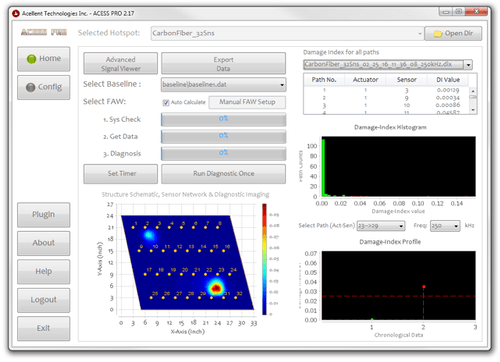Click the Open Dir button label

[x=459, y=33]
